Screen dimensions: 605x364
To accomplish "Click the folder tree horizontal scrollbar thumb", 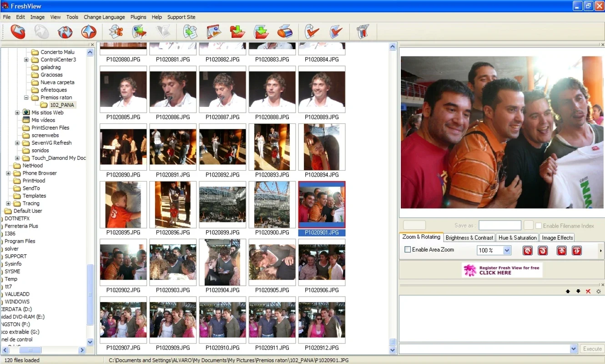I will click(x=30, y=350).
